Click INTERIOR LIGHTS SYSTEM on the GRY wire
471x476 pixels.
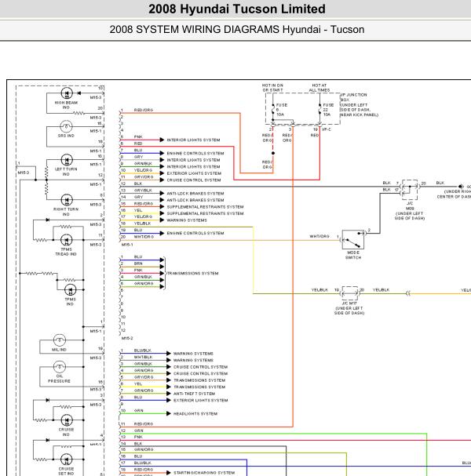pos(193,160)
